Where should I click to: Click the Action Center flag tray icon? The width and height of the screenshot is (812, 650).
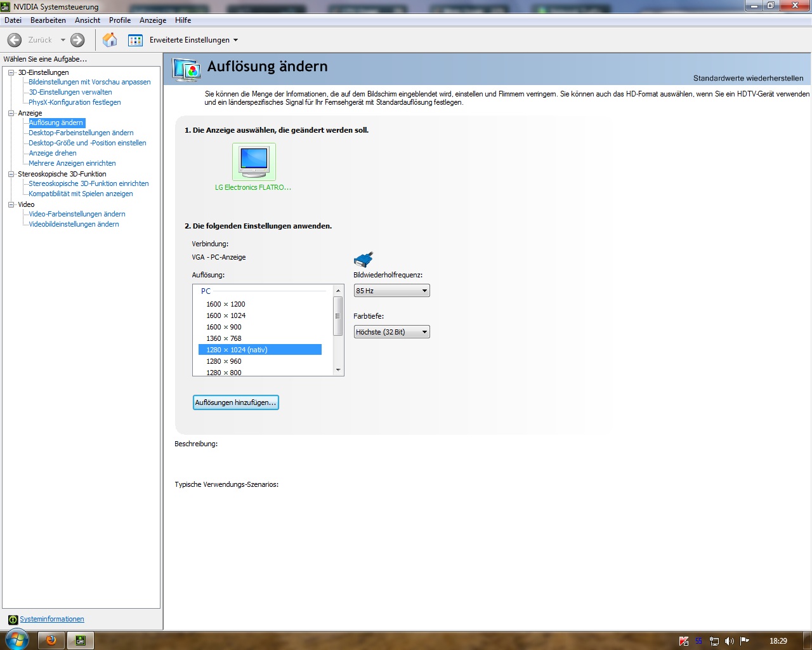(745, 641)
